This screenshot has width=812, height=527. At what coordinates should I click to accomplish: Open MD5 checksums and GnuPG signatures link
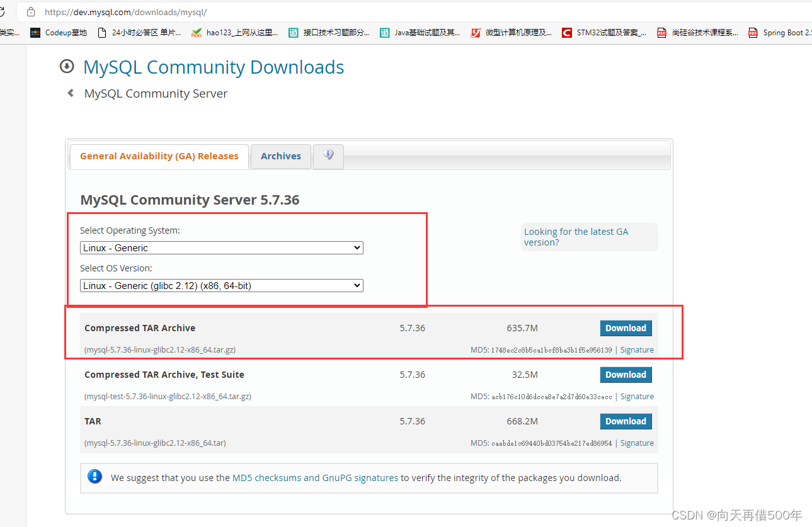[x=315, y=478]
